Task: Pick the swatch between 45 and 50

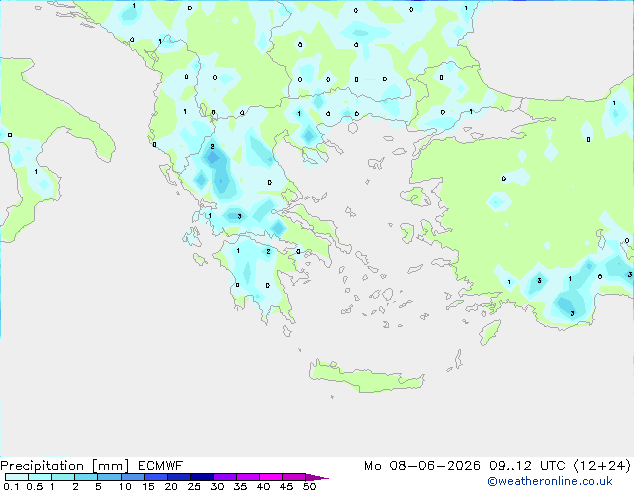Action: 294,477
